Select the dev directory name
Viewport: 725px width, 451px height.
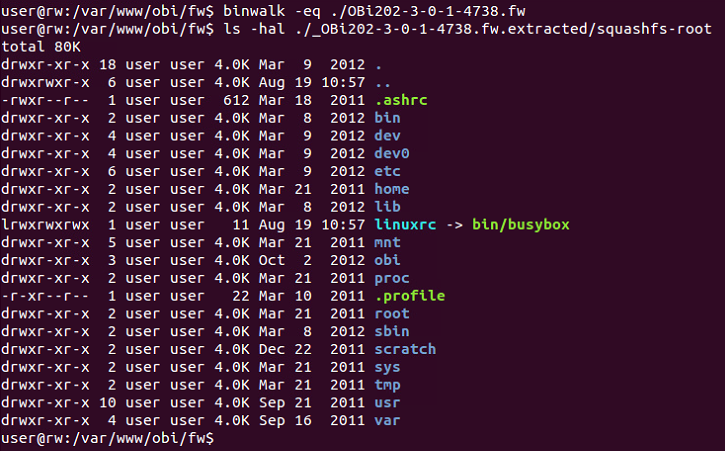[x=387, y=136]
